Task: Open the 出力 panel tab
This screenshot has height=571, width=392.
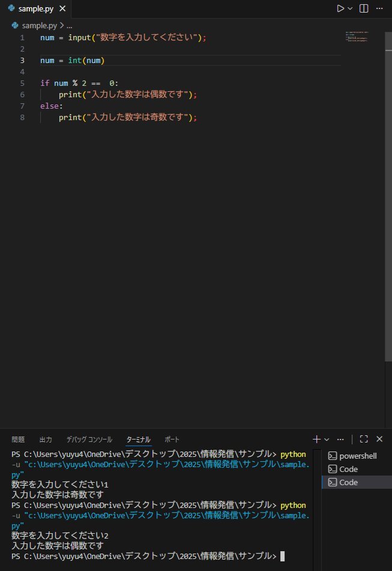Action: pos(46,440)
